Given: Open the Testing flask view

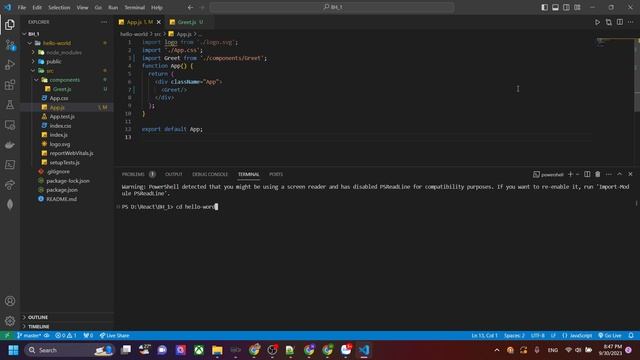Looking at the screenshot, I should pyautogui.click(x=10, y=105).
